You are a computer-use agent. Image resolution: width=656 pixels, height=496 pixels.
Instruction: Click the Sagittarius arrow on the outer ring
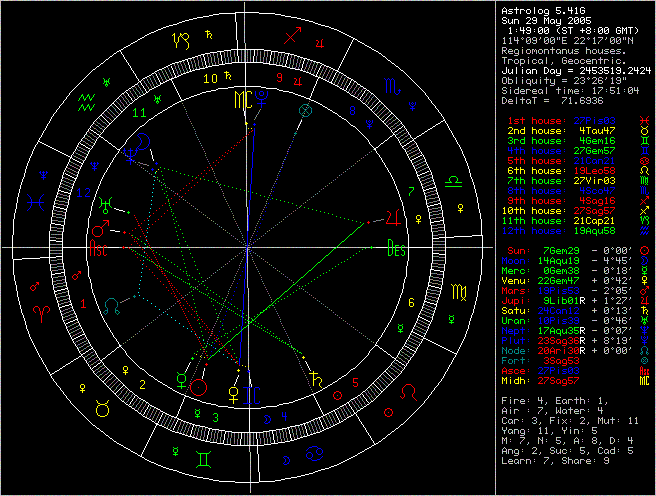click(x=293, y=36)
